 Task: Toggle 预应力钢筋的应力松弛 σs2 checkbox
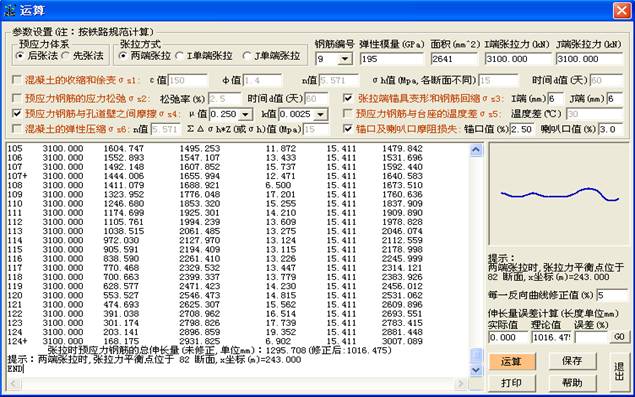17,98
